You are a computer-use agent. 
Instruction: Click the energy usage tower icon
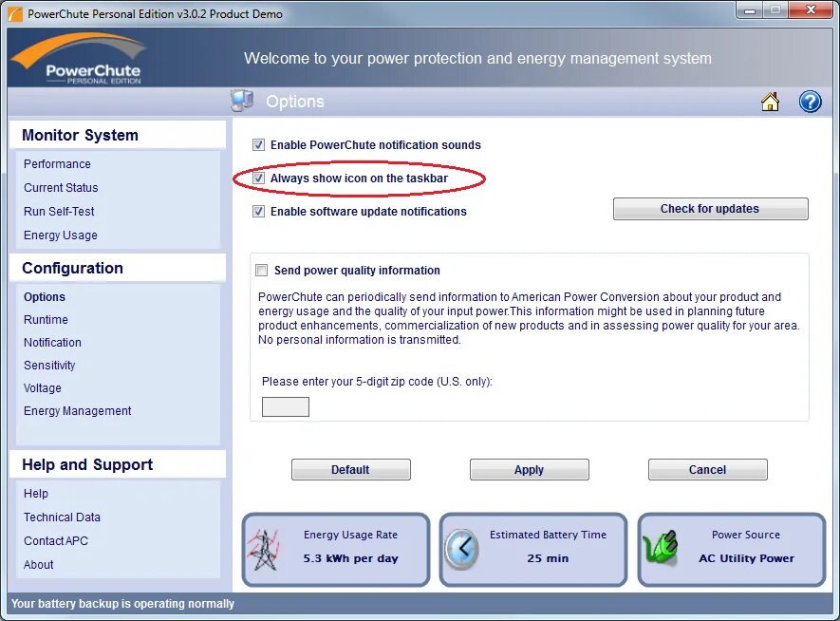pyautogui.click(x=263, y=549)
